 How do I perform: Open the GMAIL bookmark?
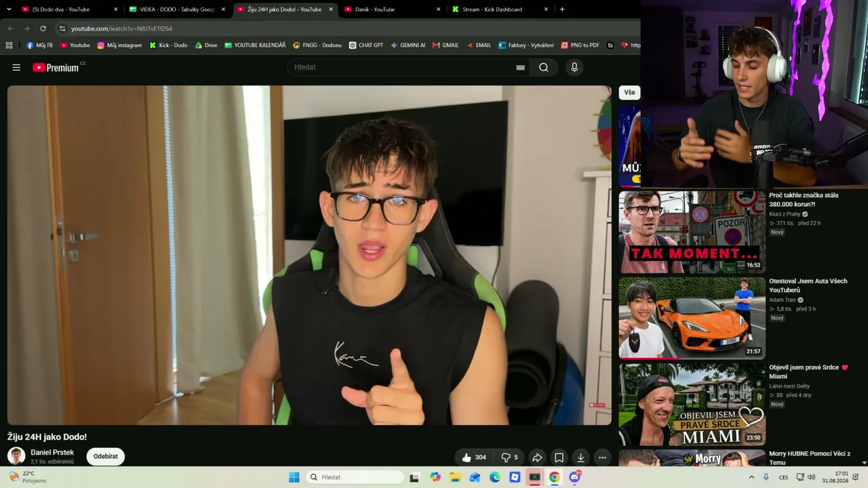click(x=446, y=45)
